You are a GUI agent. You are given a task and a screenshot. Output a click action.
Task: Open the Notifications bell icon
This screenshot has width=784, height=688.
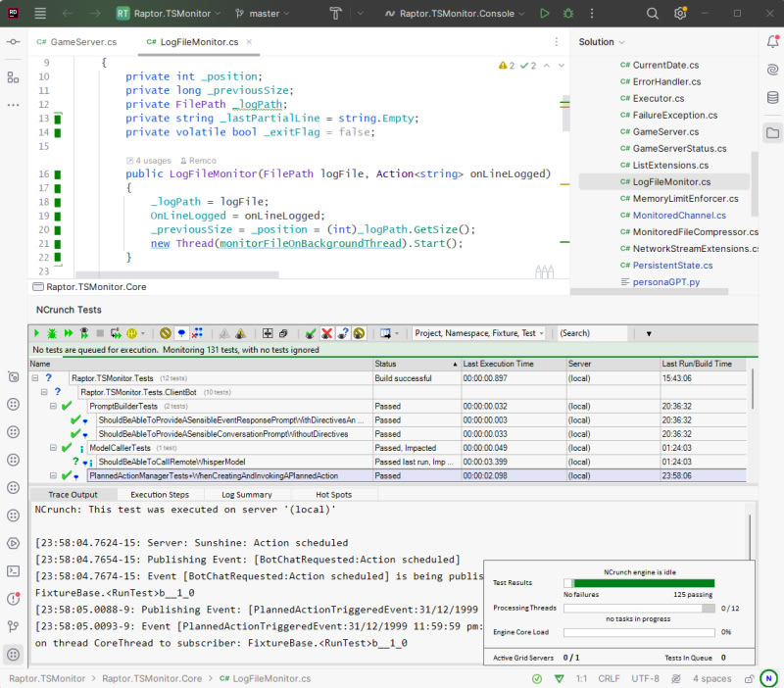click(772, 41)
